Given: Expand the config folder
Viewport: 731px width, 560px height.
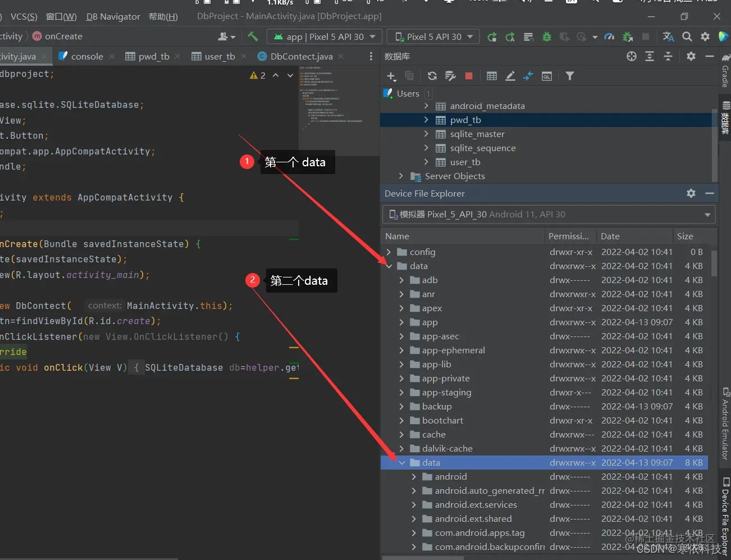Looking at the screenshot, I should tap(389, 252).
